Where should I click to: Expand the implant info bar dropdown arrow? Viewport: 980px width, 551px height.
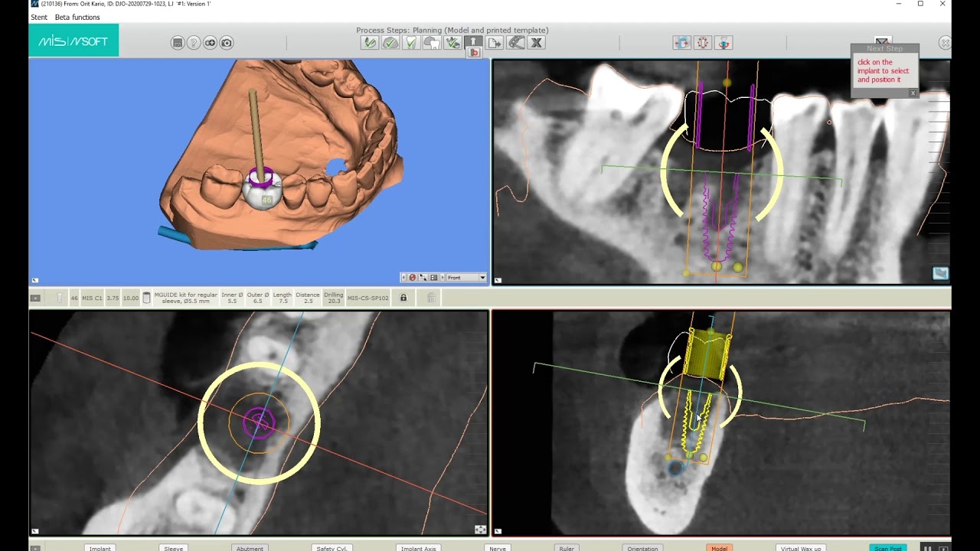[x=35, y=298]
